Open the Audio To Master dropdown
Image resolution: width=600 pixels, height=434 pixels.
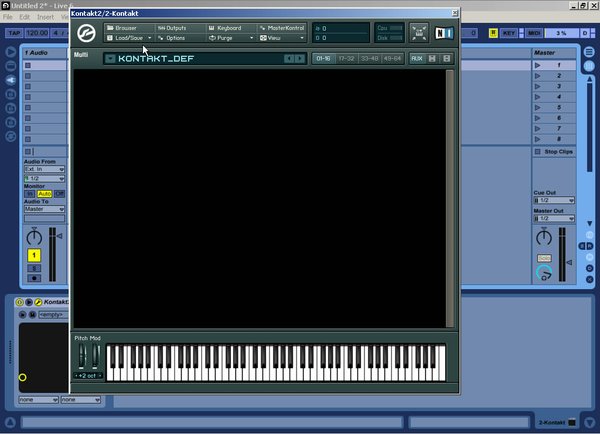(x=44, y=209)
